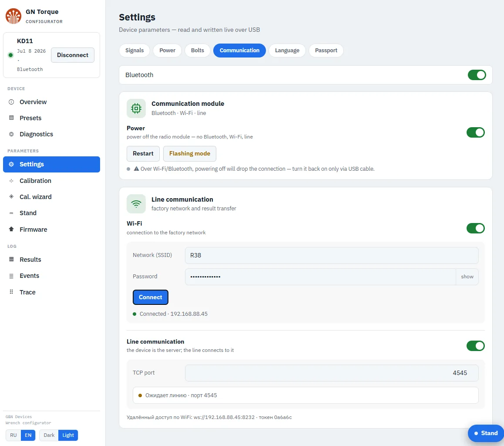
Task: Select the Communication tab
Action: point(239,51)
